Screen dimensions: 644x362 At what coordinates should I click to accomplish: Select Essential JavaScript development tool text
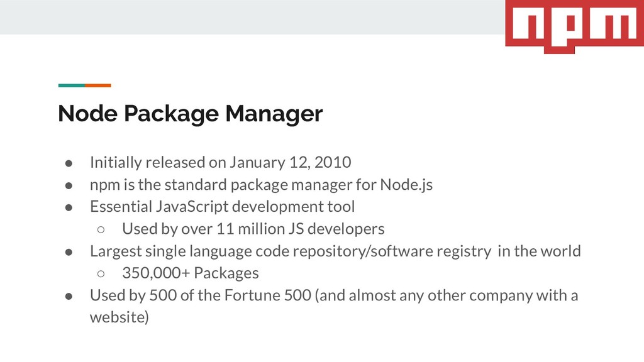pyautogui.click(x=222, y=206)
